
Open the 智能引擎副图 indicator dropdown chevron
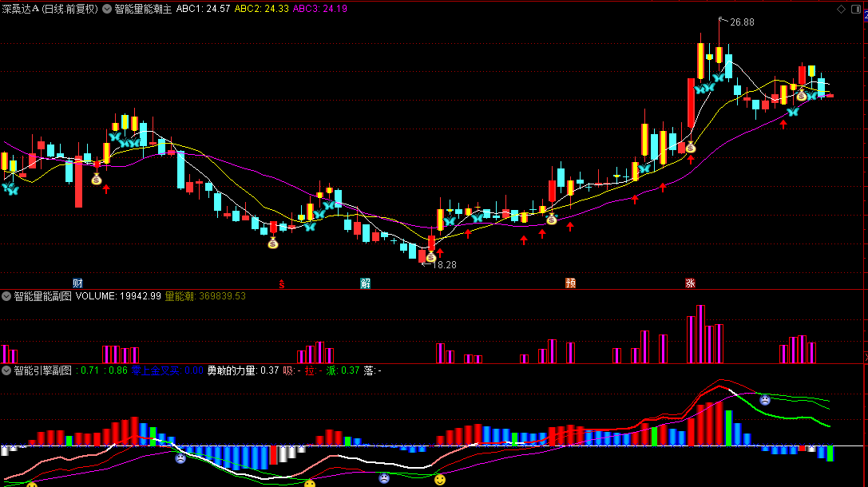[x=6, y=370]
